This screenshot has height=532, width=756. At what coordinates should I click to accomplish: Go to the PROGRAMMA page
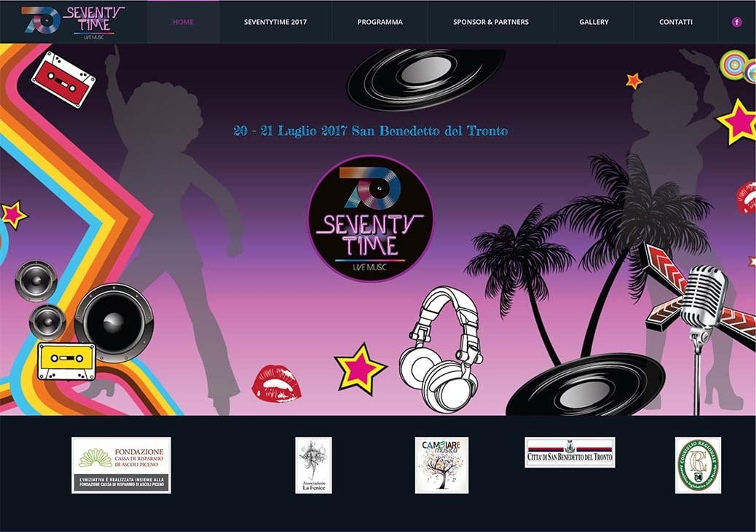point(380,22)
